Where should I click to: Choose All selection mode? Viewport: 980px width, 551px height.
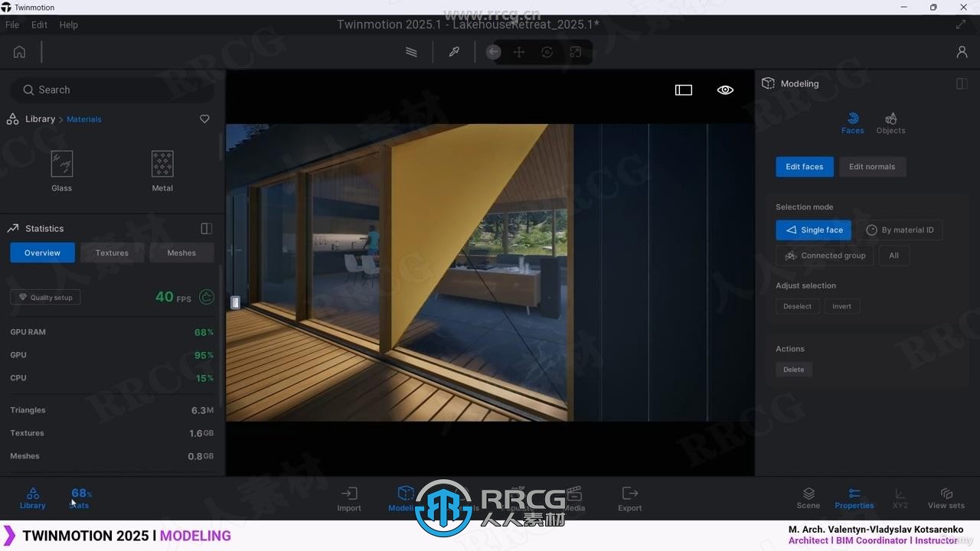tap(894, 256)
